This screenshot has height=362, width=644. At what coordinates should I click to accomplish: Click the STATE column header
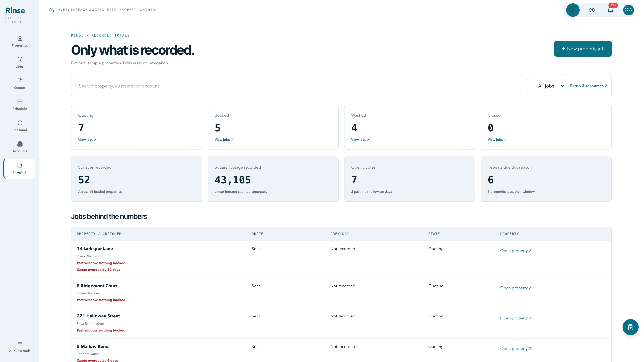point(434,234)
